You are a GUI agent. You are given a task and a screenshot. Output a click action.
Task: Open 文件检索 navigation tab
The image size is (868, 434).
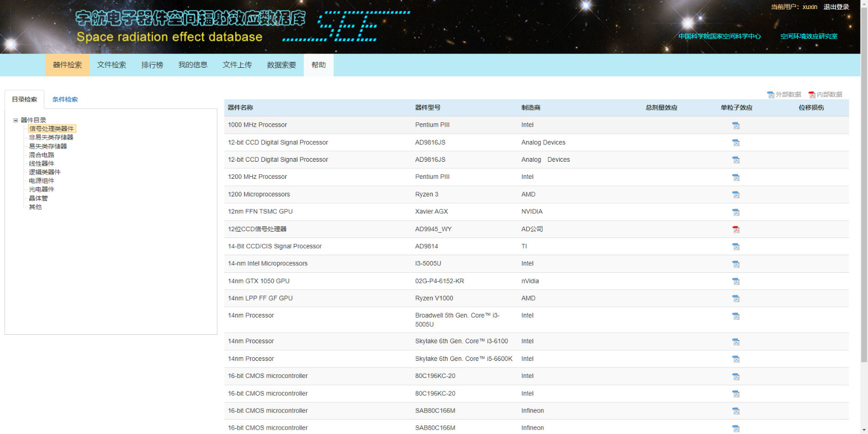point(112,65)
